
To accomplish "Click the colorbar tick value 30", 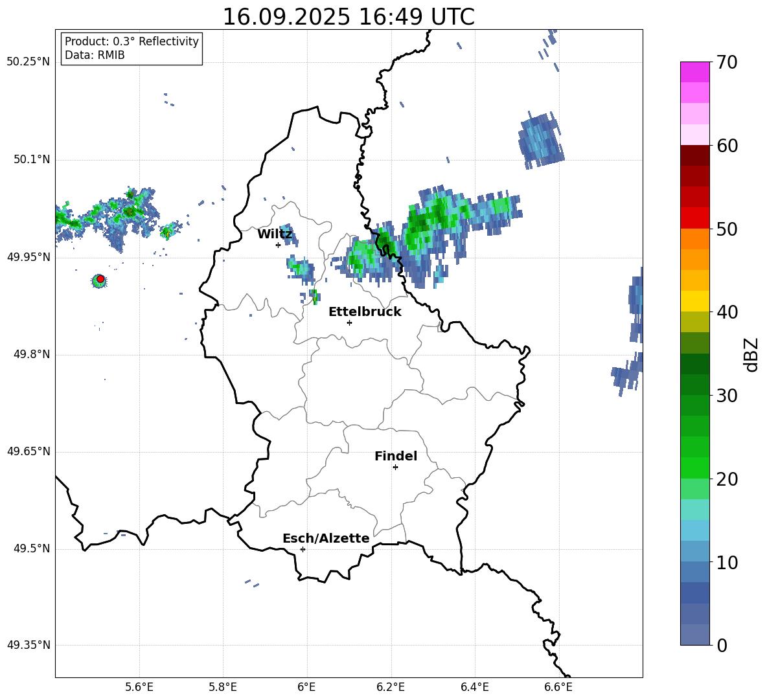I will click(727, 396).
